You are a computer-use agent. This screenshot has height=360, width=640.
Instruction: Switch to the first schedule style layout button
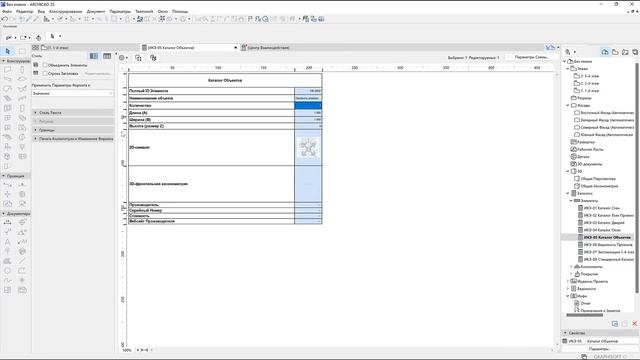94,56
